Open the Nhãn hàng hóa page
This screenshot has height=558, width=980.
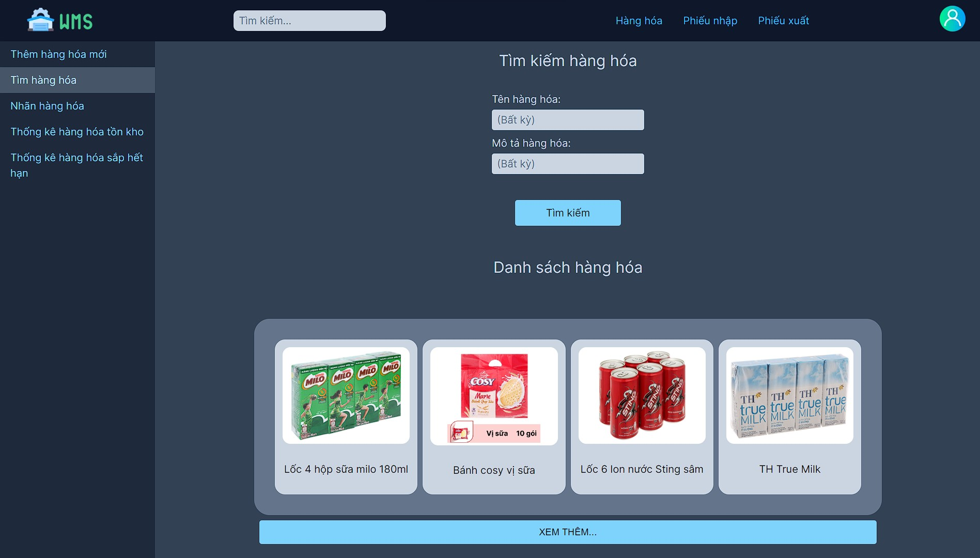pyautogui.click(x=47, y=106)
